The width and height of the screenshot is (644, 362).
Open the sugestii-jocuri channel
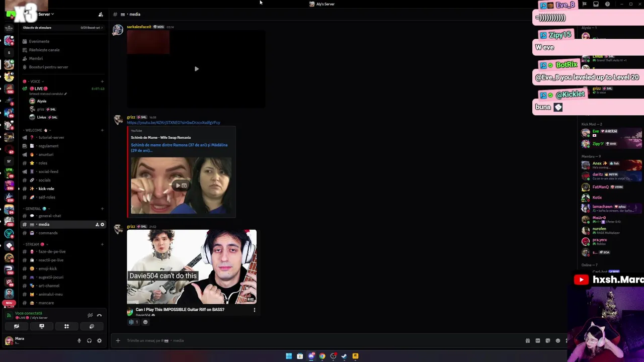click(x=51, y=277)
